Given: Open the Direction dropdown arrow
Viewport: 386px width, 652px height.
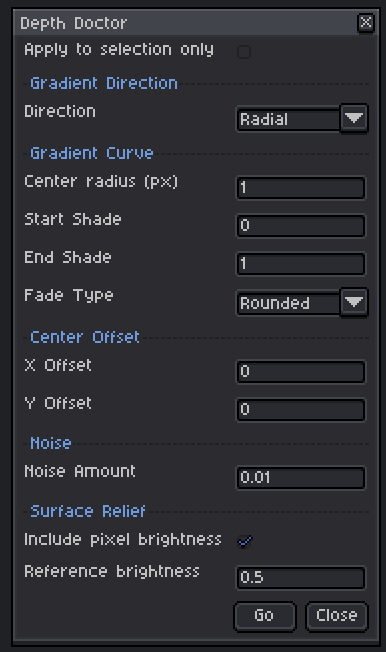Looking at the screenshot, I should click(354, 119).
